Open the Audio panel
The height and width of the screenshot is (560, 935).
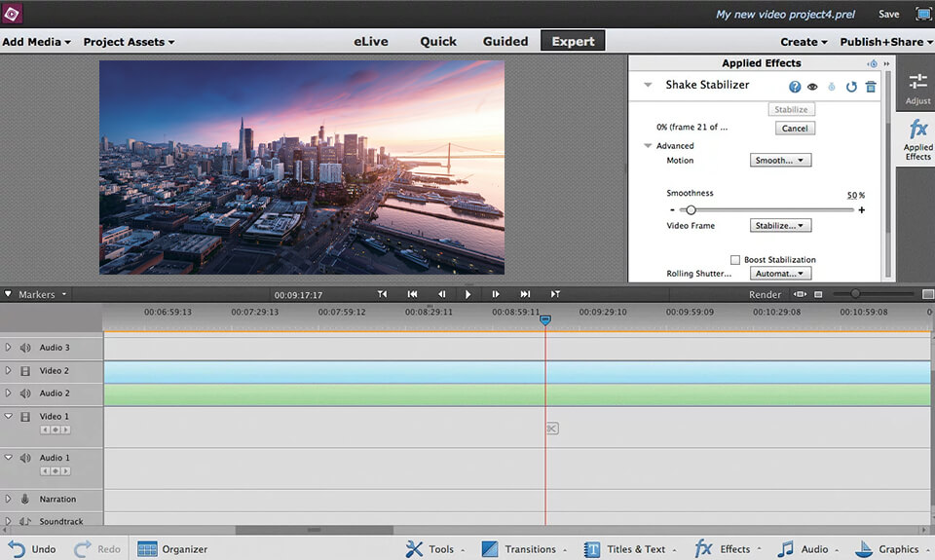coord(808,549)
